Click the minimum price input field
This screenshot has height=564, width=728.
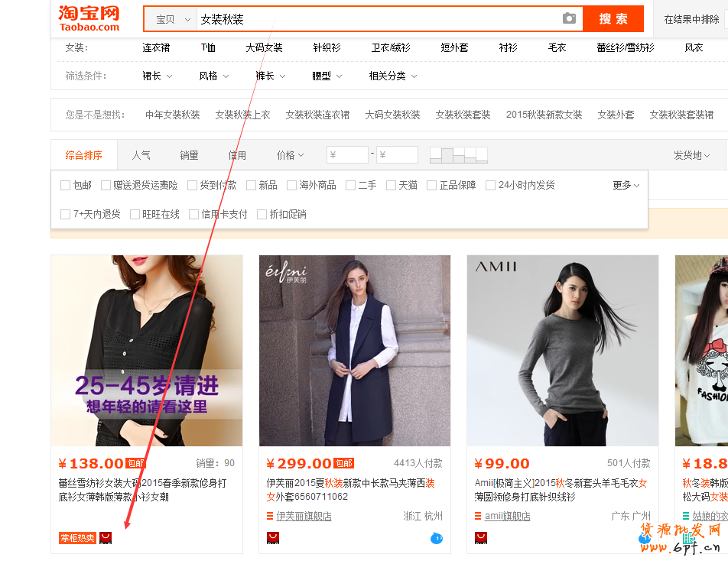pos(348,155)
